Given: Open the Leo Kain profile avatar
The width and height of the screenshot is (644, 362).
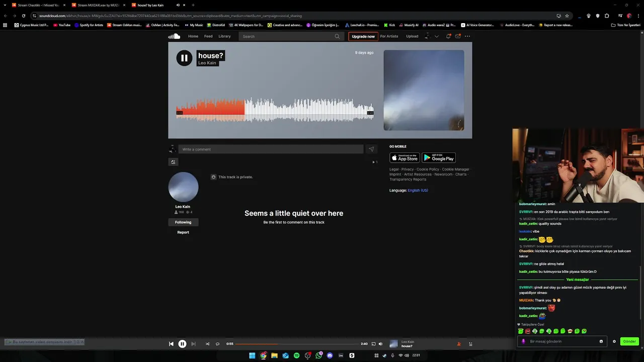Looking at the screenshot, I should [x=183, y=187].
